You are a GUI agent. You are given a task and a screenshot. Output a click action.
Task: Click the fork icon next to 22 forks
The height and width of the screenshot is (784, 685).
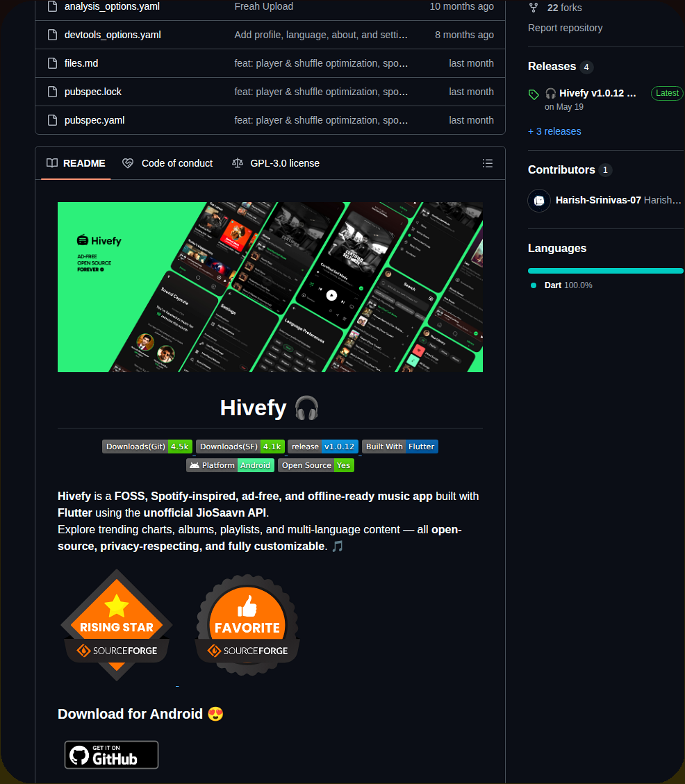[534, 8]
